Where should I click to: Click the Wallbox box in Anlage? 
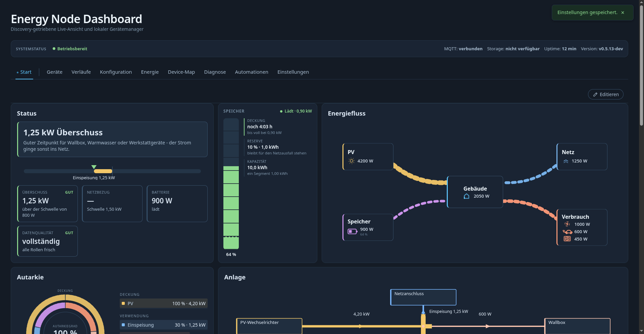pos(577,326)
